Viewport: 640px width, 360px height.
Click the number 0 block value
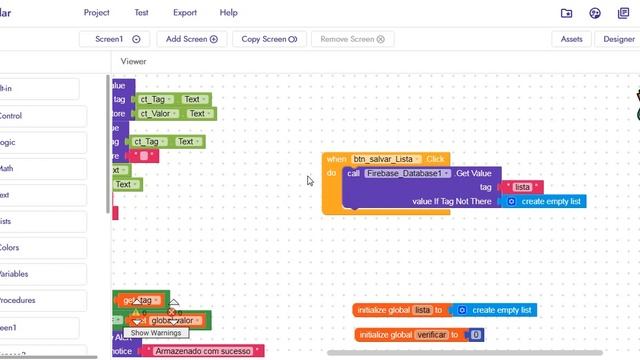(x=476, y=335)
